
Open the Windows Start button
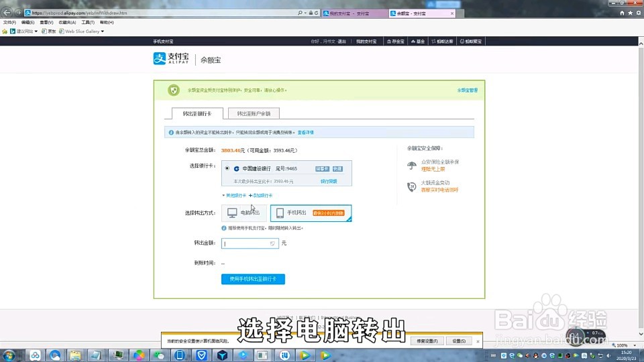(9, 355)
